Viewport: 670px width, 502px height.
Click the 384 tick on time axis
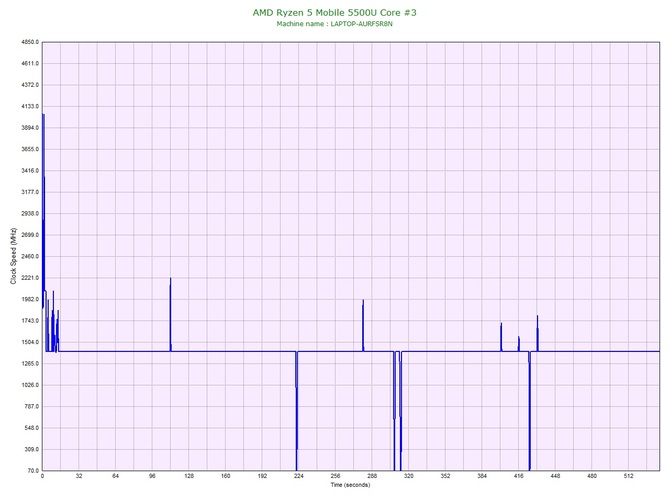pos(482,476)
